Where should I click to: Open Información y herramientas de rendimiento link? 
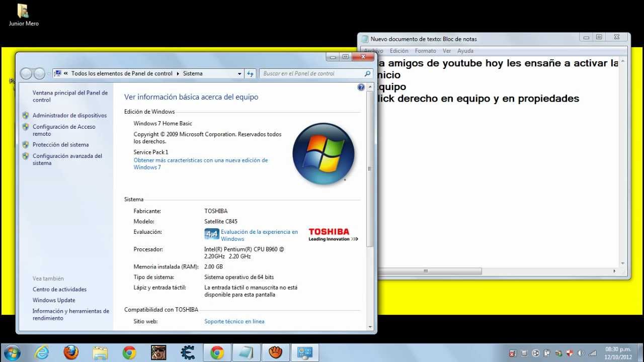pos(71,314)
